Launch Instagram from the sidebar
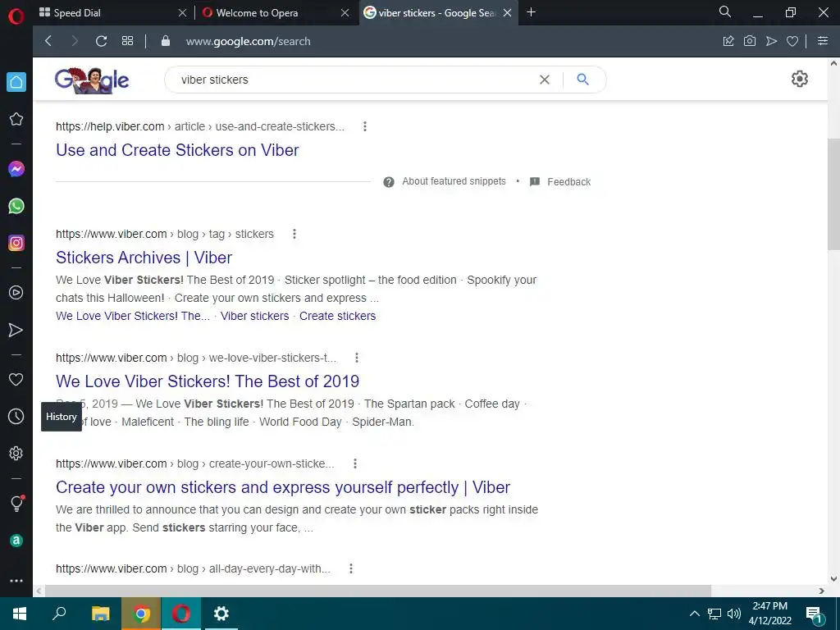 [x=16, y=243]
